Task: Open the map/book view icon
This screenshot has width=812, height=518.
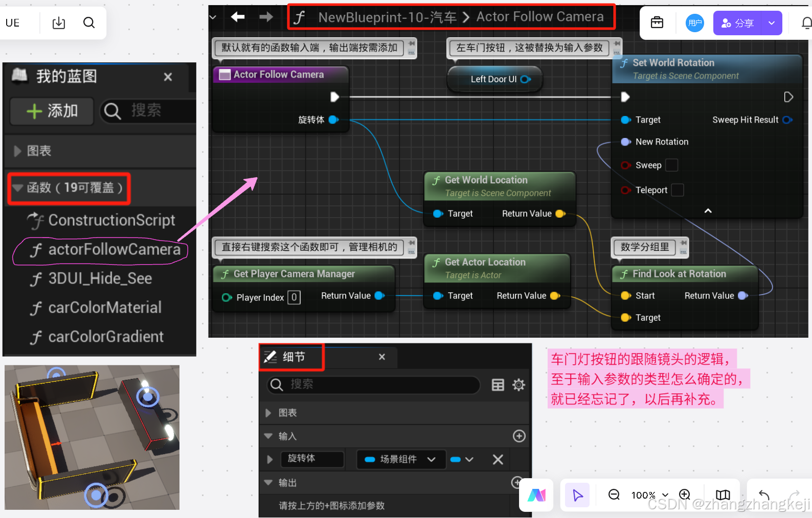Action: pos(723,495)
